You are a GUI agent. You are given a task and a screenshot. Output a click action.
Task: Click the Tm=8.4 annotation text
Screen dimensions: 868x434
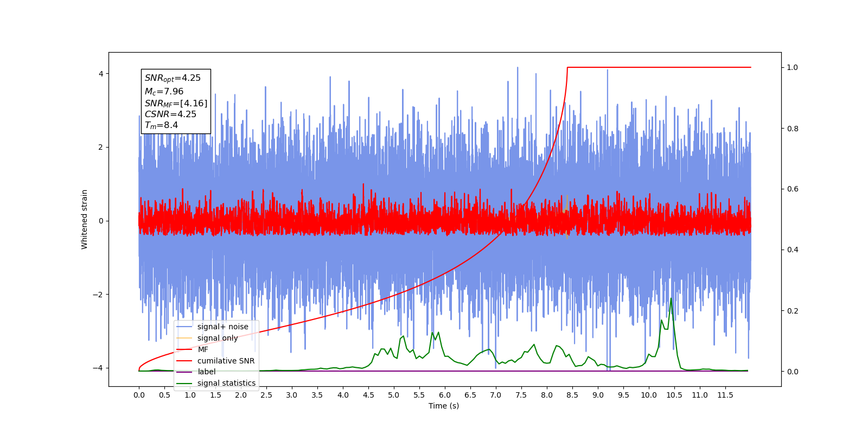click(161, 125)
